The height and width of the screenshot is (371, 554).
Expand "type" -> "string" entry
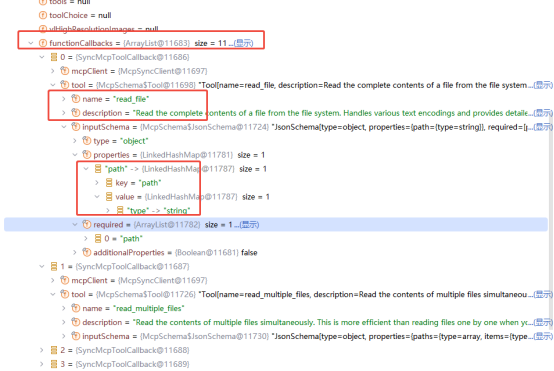[x=108, y=211]
